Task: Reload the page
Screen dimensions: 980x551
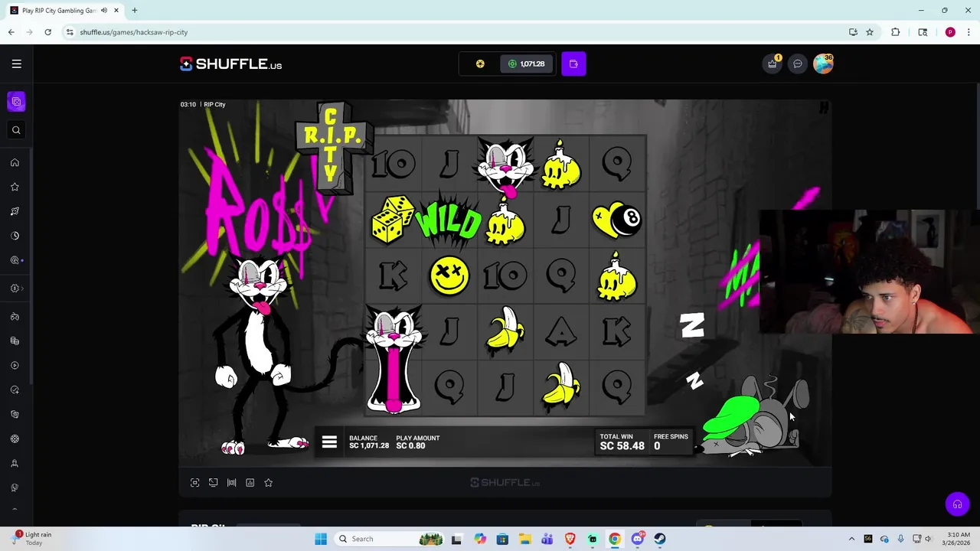Action: (x=47, y=32)
